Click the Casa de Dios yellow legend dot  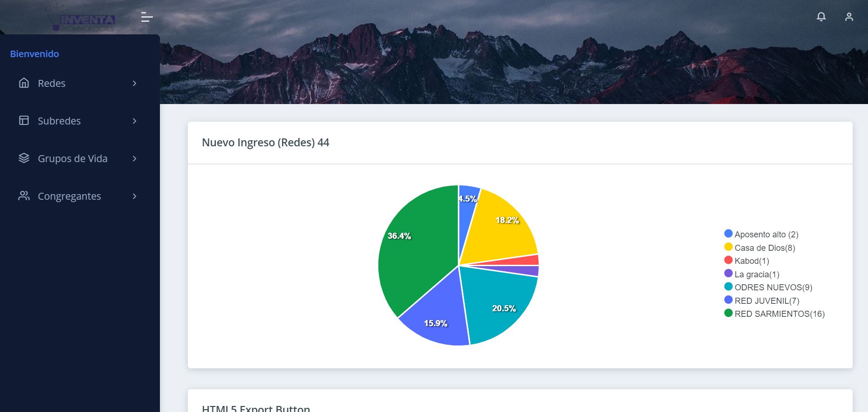[x=729, y=247]
